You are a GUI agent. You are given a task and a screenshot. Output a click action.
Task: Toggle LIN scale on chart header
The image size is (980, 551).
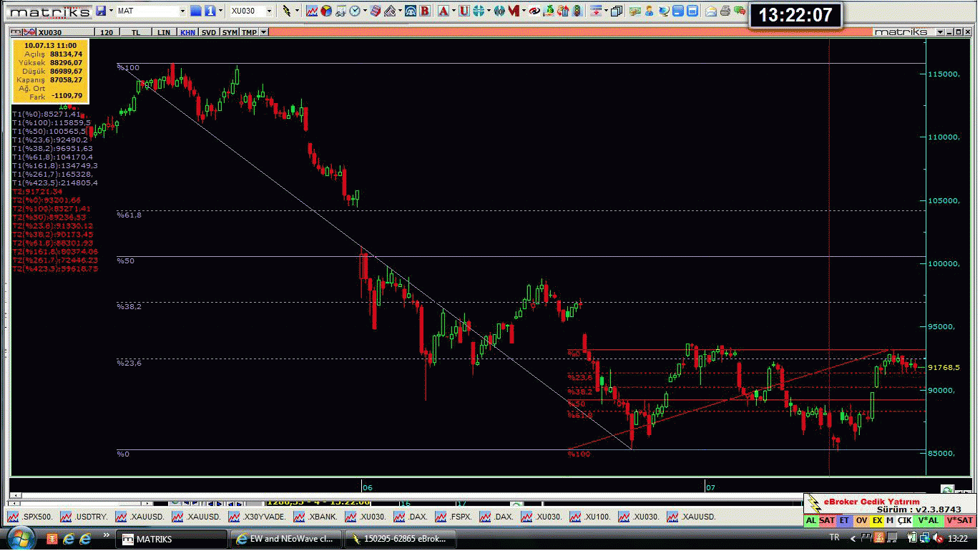165,32
